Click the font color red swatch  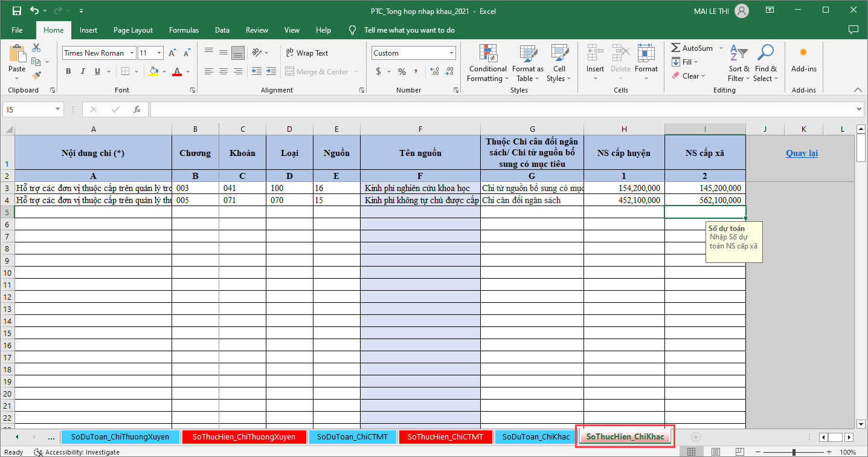pos(177,71)
